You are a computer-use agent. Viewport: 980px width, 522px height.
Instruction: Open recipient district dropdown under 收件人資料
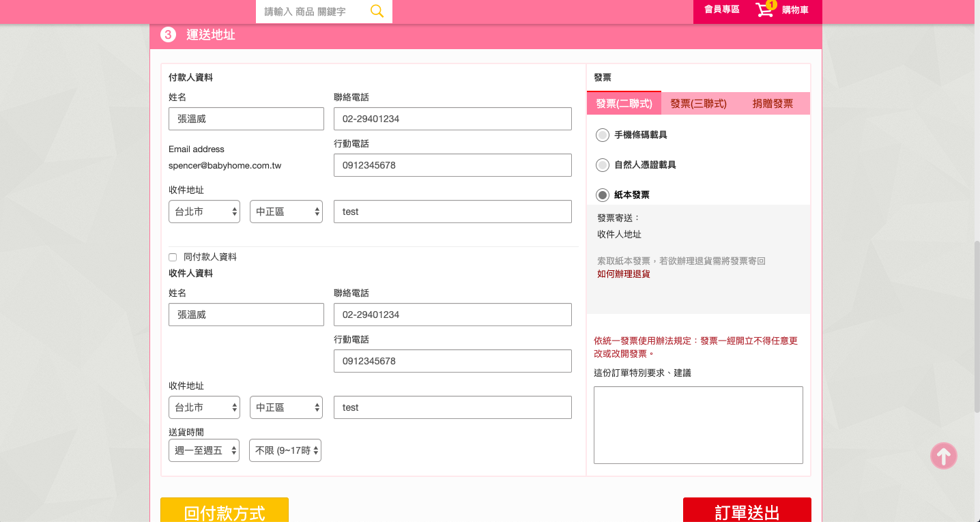pos(286,407)
